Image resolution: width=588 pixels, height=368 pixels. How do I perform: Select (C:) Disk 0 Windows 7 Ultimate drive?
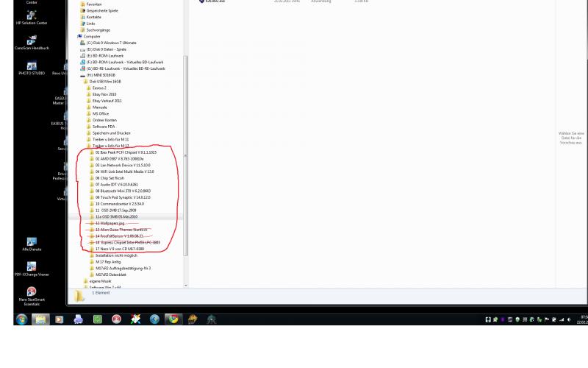tap(108, 43)
